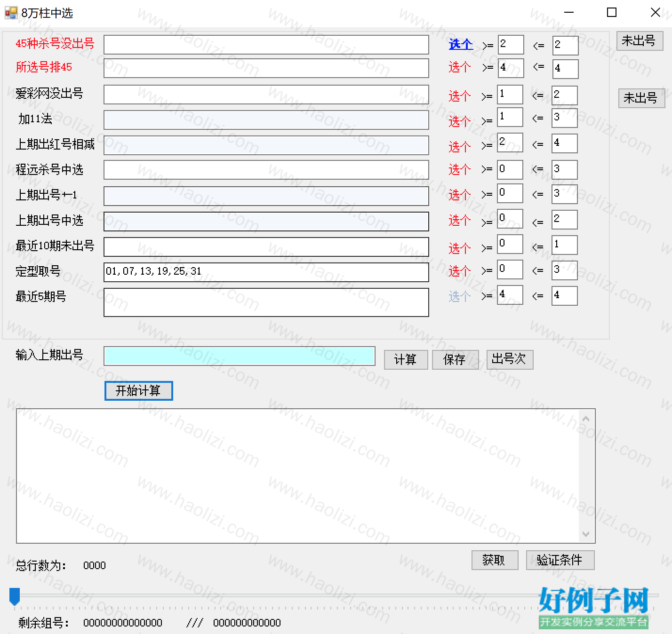Click the 开始计算 button

pos(139,391)
